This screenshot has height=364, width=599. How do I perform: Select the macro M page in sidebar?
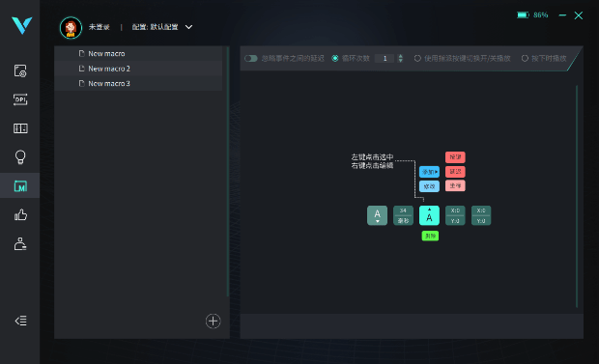tap(20, 186)
